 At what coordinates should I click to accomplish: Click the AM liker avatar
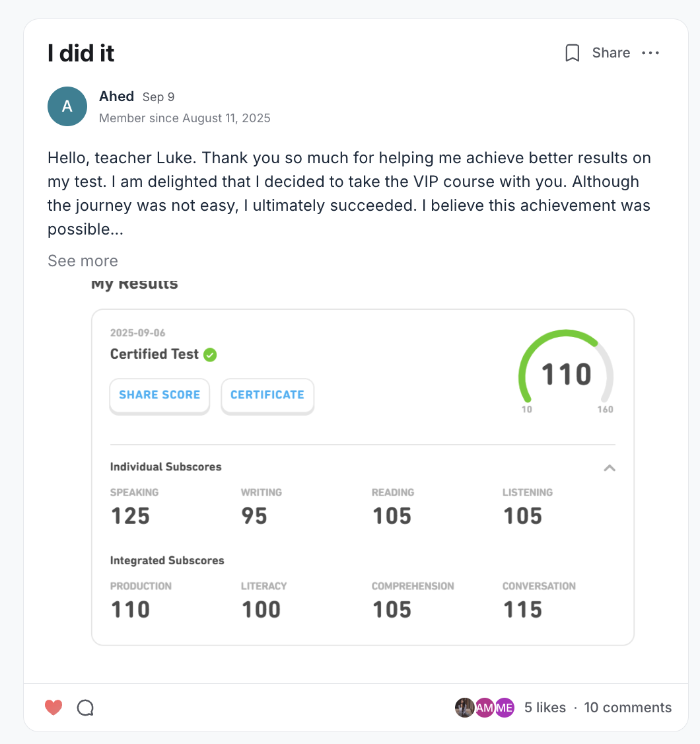click(485, 708)
